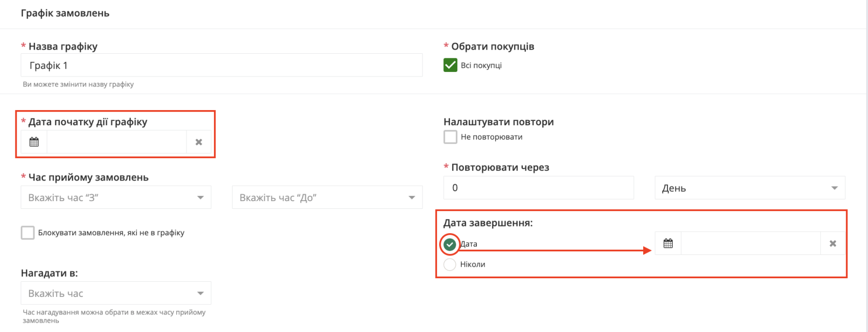Focus the end date text input
Image resolution: width=868 pixels, height=332 pixels.
click(x=751, y=243)
